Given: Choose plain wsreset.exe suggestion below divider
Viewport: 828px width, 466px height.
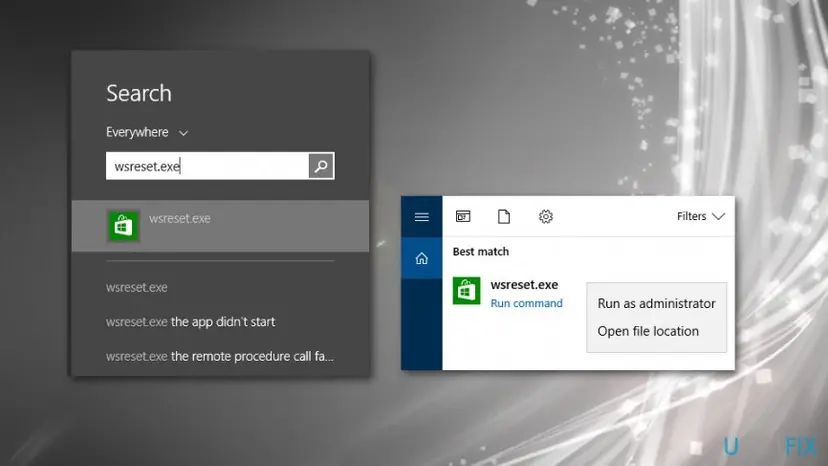Looking at the screenshot, I should point(137,287).
